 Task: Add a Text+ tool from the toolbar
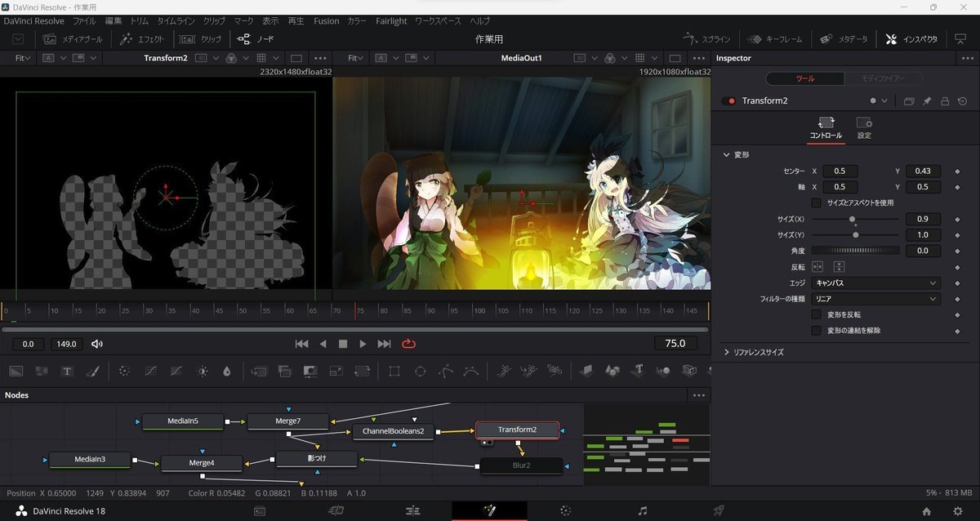67,371
